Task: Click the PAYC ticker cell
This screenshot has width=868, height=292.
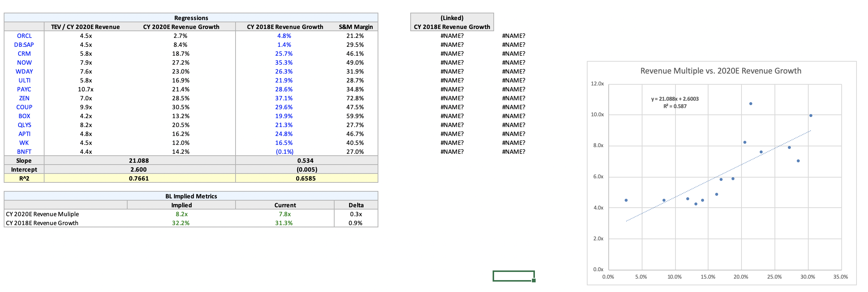Action: click(x=24, y=89)
